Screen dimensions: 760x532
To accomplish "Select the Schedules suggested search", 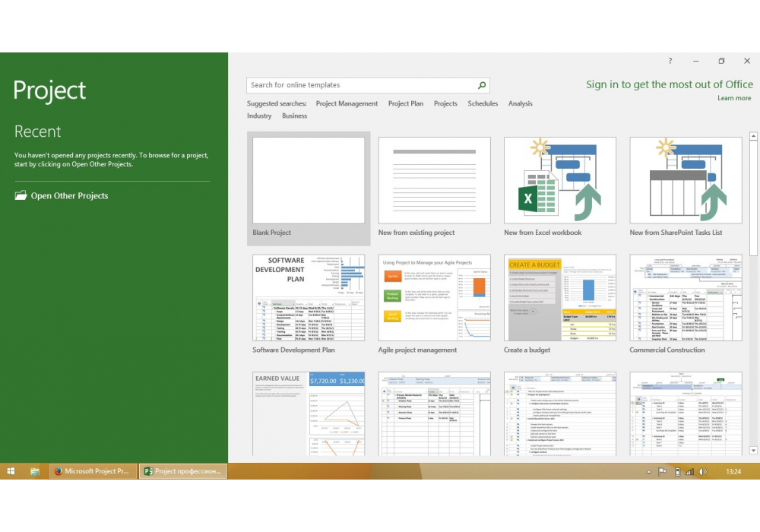I will (483, 103).
